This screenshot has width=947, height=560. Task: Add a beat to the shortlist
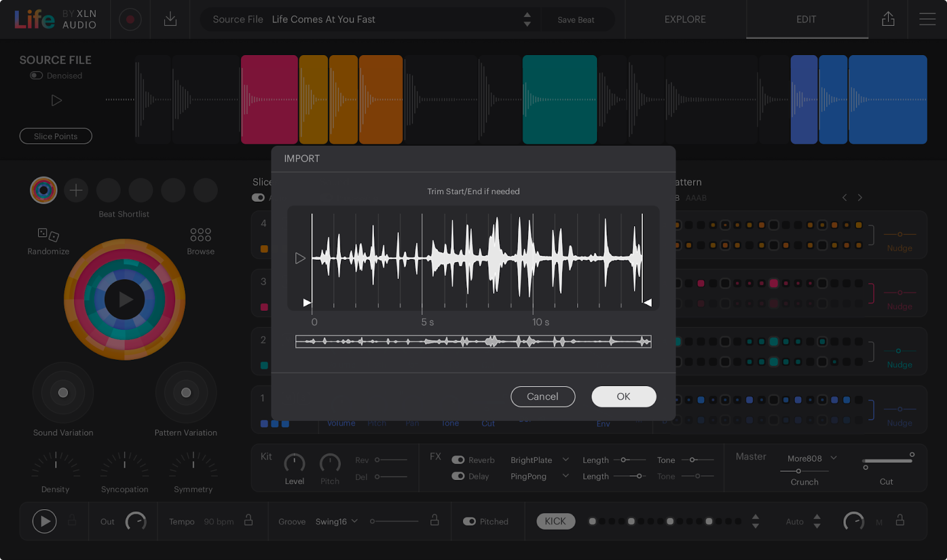click(x=76, y=190)
